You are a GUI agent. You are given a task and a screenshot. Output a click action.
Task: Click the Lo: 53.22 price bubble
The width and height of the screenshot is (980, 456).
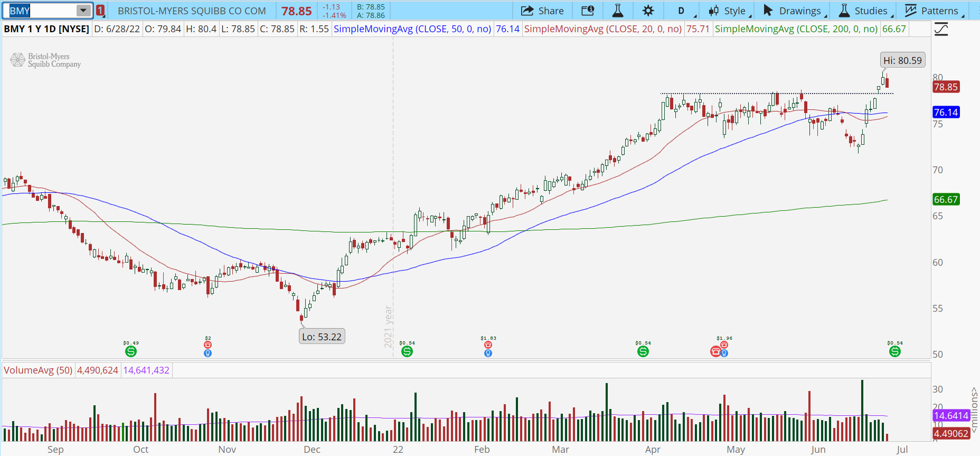pos(322,337)
